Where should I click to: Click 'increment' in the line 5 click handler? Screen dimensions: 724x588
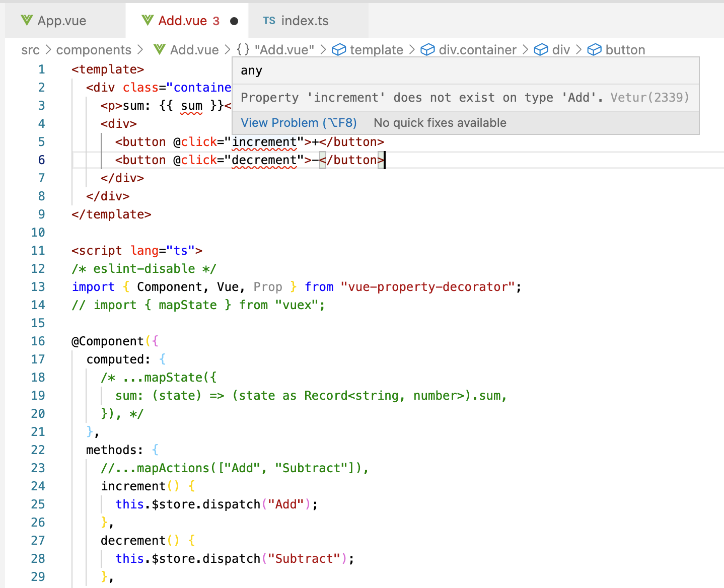tap(264, 142)
